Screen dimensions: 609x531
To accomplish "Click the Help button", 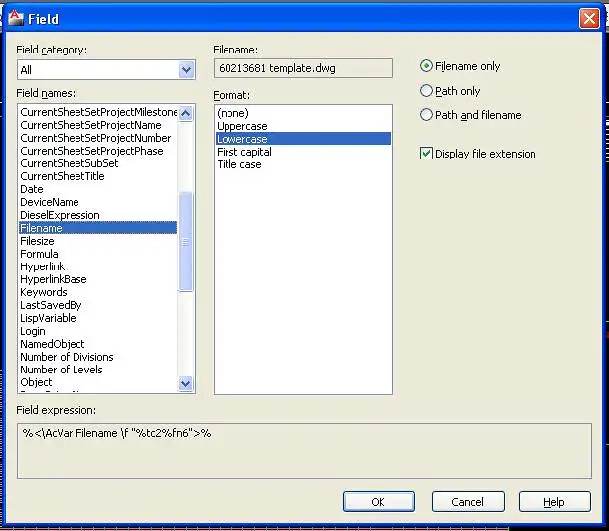I will pos(554,502).
